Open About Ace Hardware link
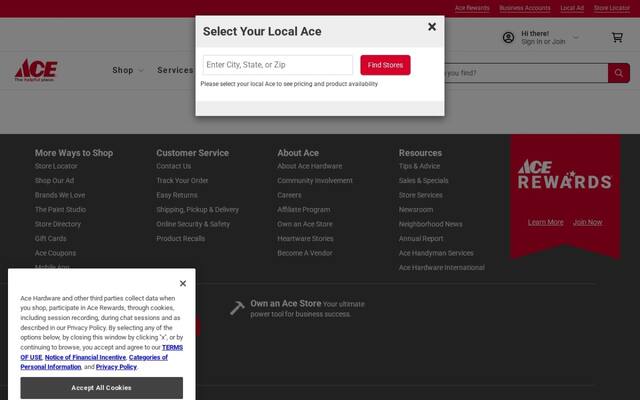 (310, 166)
